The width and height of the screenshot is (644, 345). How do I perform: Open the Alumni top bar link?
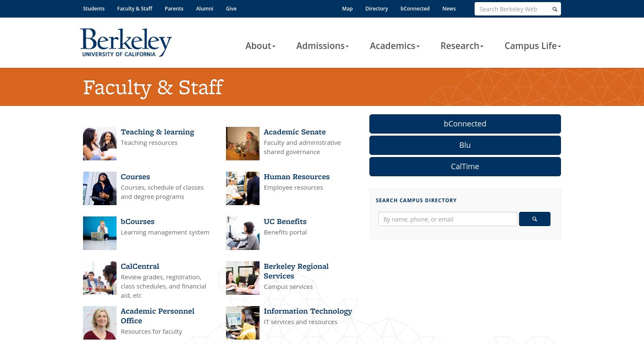click(205, 8)
